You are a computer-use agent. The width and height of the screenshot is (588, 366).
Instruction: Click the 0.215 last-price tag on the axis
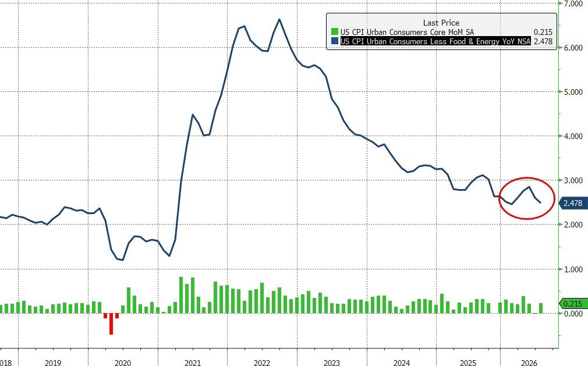click(x=573, y=304)
